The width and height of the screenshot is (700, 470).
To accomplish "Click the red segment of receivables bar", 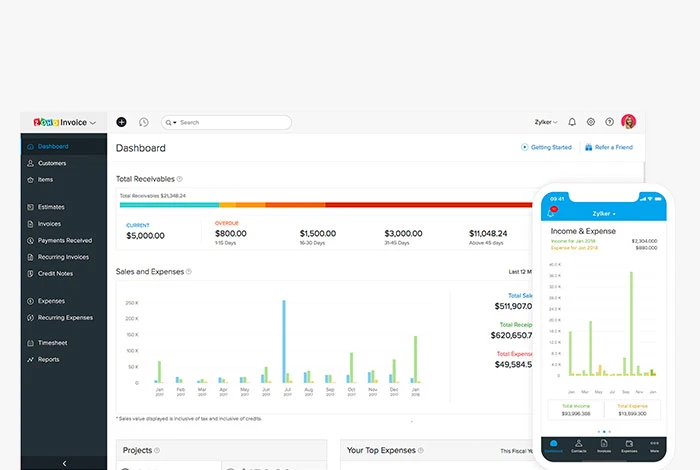I will click(x=429, y=205).
